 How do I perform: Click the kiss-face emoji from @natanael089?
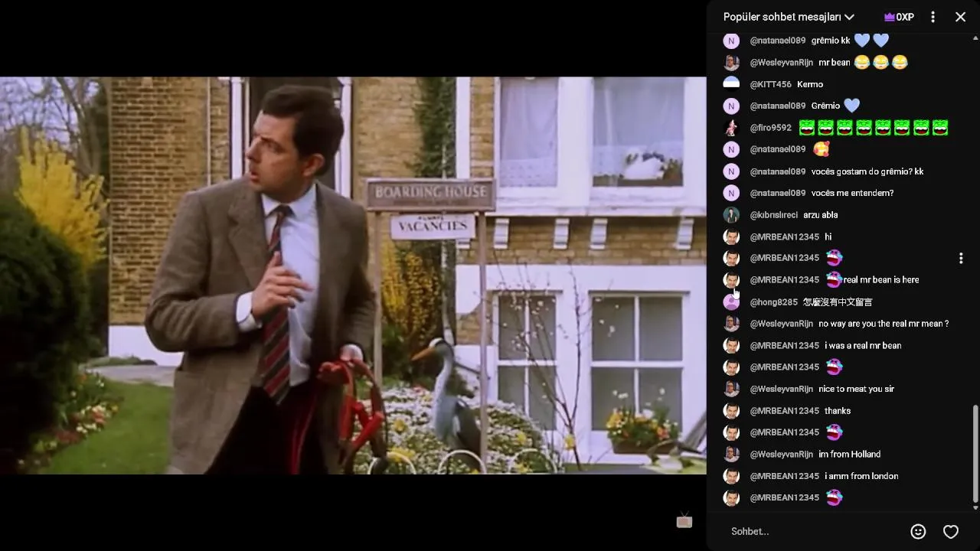click(x=821, y=149)
